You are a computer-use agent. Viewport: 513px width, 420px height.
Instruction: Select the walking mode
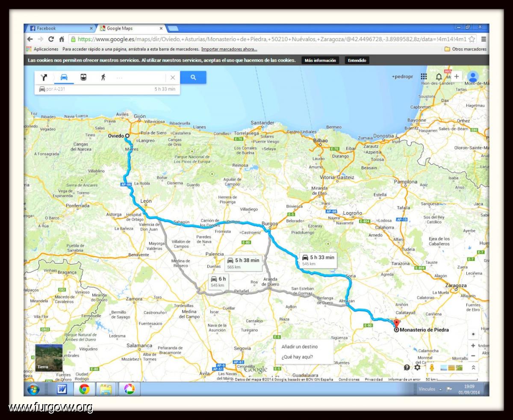(x=103, y=77)
